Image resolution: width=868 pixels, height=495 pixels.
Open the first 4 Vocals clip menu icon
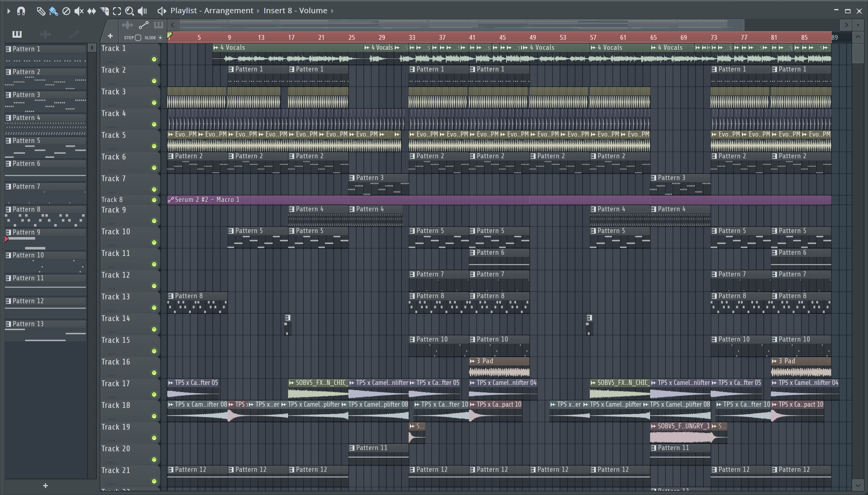(x=216, y=48)
